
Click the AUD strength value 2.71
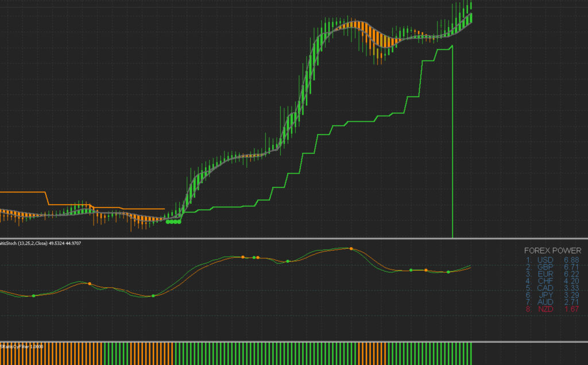571,302
